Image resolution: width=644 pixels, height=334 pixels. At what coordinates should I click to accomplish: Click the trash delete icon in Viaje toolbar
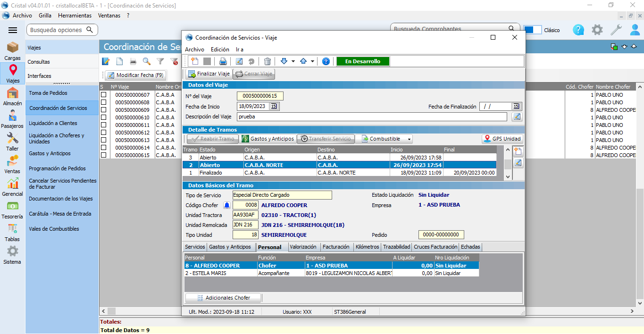click(268, 61)
